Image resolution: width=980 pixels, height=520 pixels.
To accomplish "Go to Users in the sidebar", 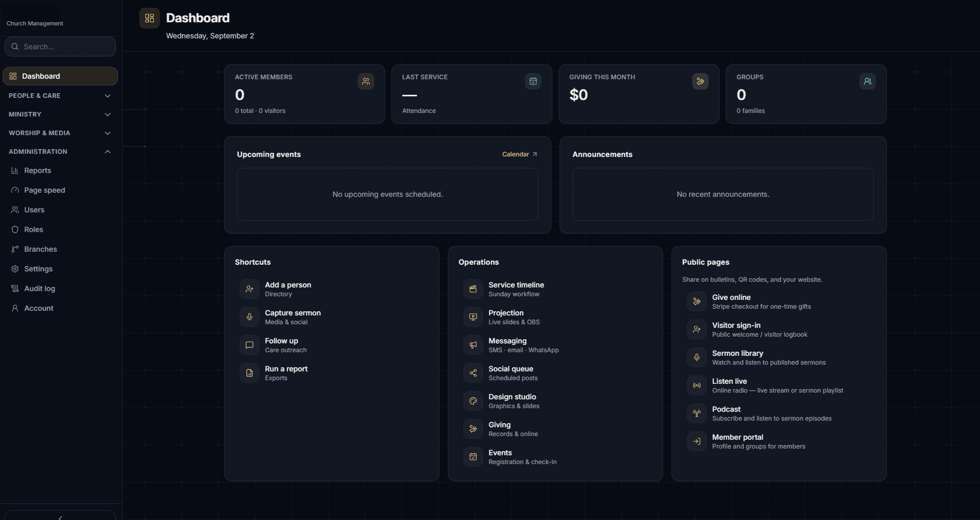I will pos(60,210).
